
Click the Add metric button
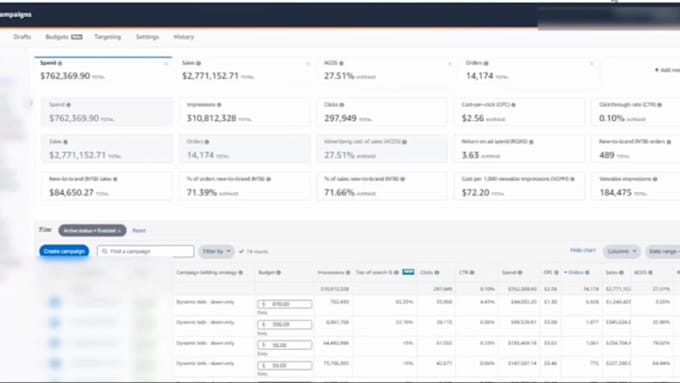coord(667,70)
